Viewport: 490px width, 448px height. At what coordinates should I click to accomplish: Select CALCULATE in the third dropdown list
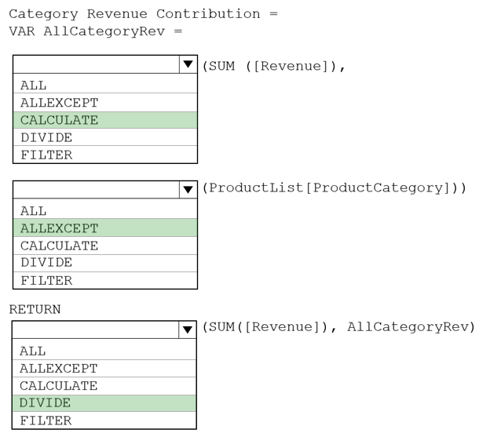coord(104,386)
